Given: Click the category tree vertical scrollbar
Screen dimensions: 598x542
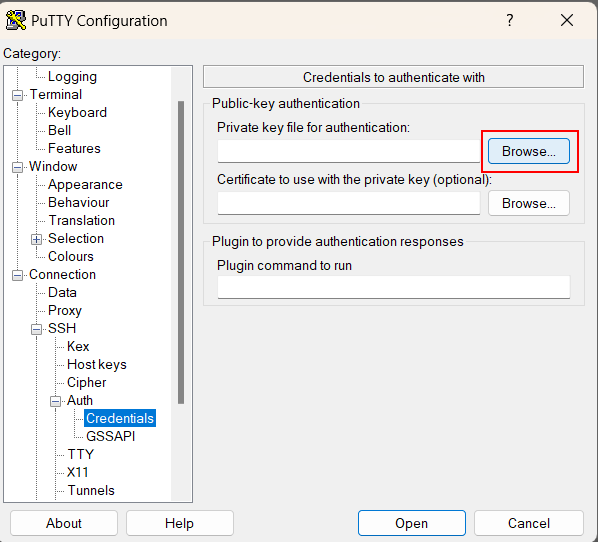Looking at the screenshot, I should (181, 252).
